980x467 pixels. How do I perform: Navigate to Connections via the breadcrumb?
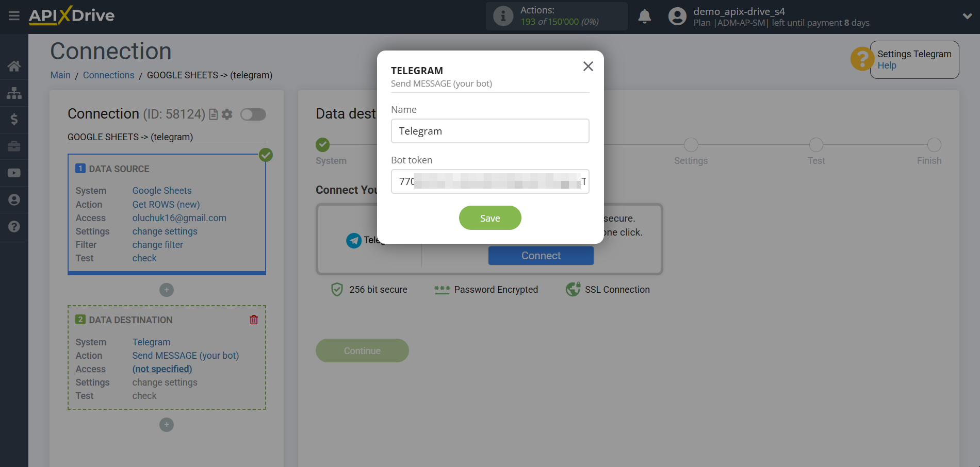point(108,75)
